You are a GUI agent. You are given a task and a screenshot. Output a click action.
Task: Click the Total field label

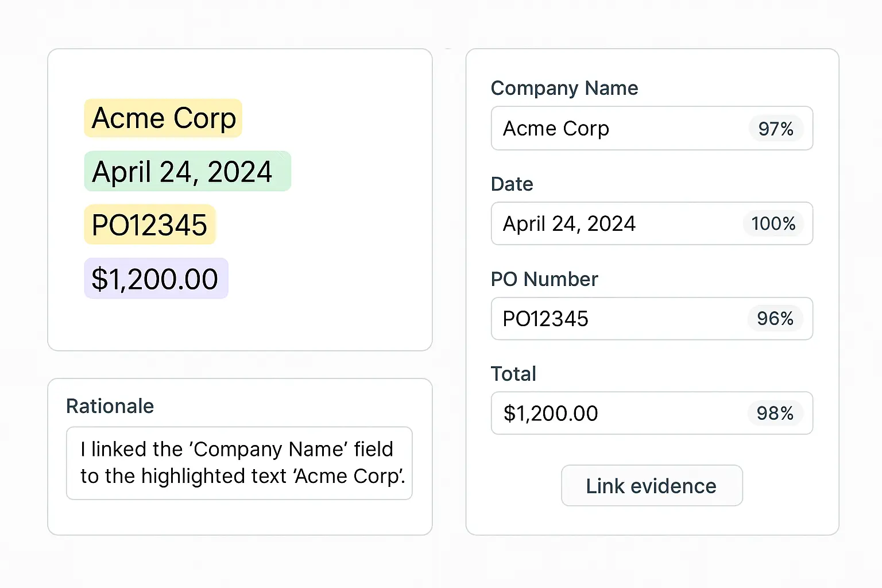[x=513, y=373]
